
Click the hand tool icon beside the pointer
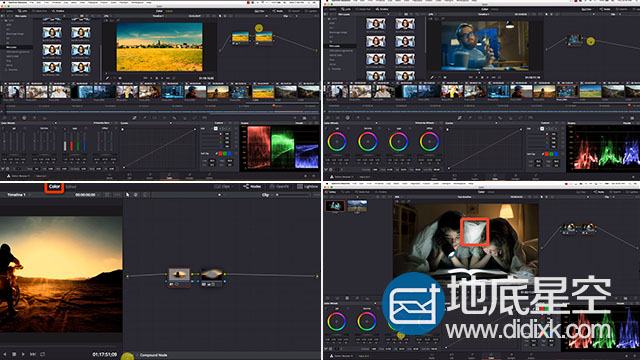click(x=136, y=195)
